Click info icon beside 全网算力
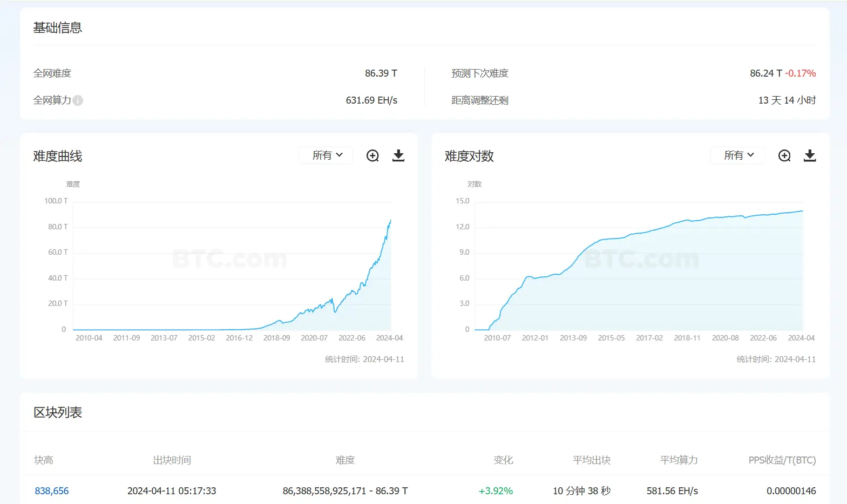 (x=78, y=100)
